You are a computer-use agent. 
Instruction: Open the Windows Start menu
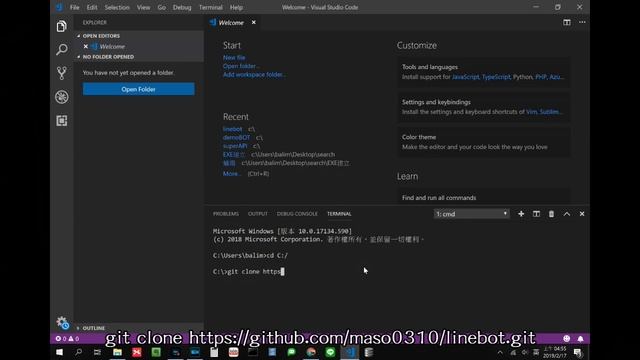(x=59, y=352)
